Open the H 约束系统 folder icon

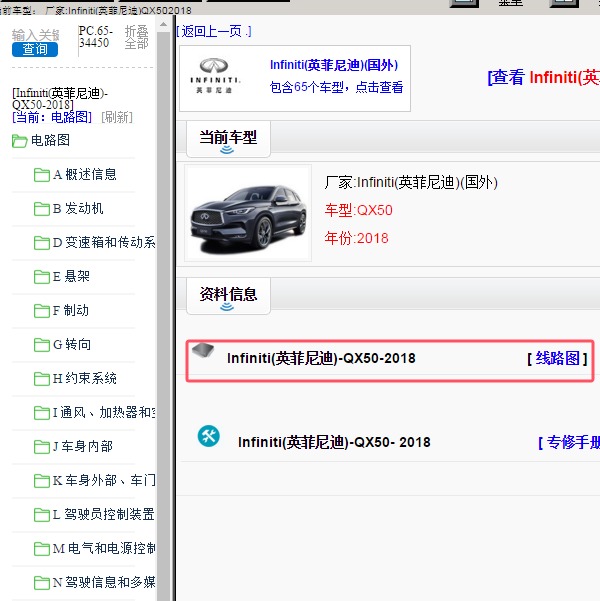pos(41,379)
